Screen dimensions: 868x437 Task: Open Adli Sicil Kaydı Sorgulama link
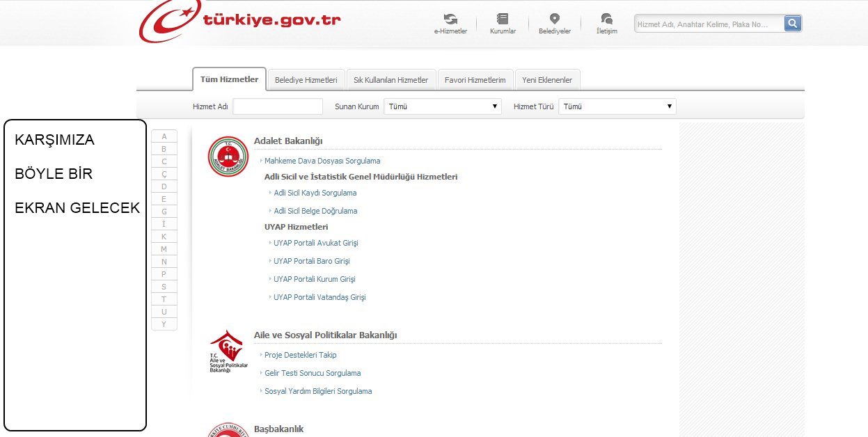[x=315, y=193]
